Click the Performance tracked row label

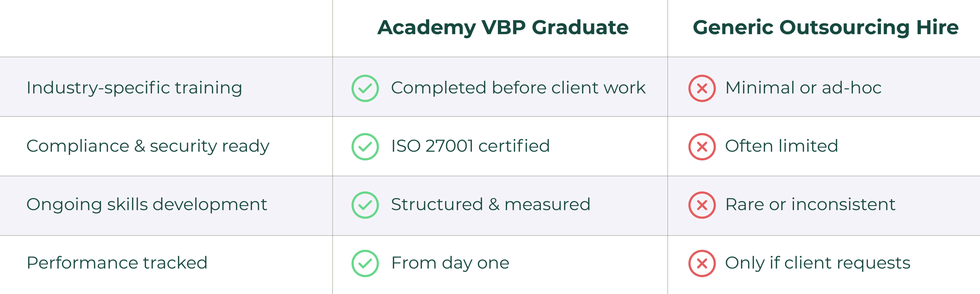tap(117, 263)
